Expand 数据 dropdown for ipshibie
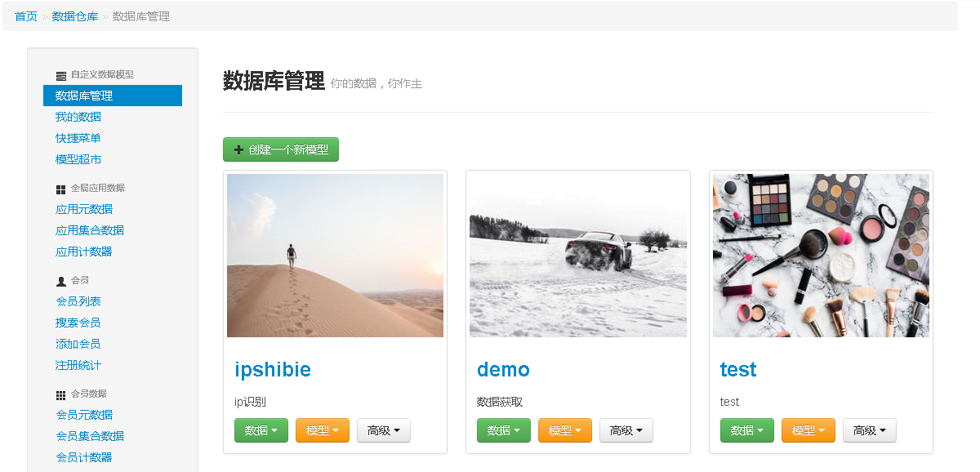The image size is (980, 472). point(261,430)
